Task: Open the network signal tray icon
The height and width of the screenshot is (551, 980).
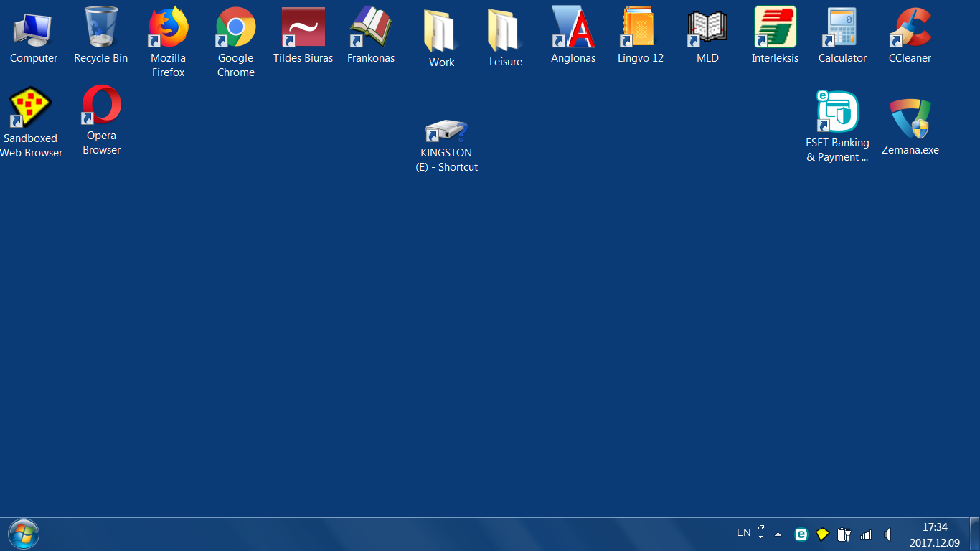Action: click(x=866, y=534)
